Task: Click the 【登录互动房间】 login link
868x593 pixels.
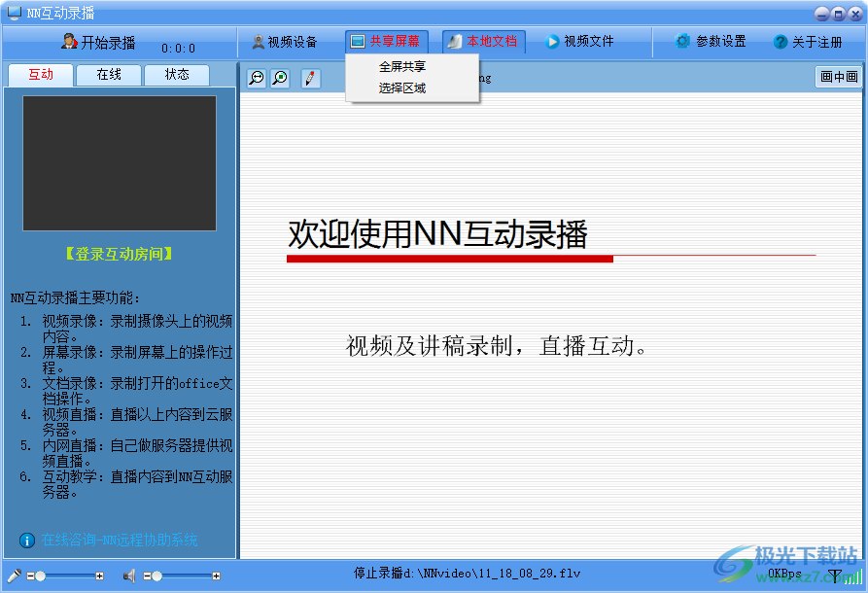Action: click(119, 254)
